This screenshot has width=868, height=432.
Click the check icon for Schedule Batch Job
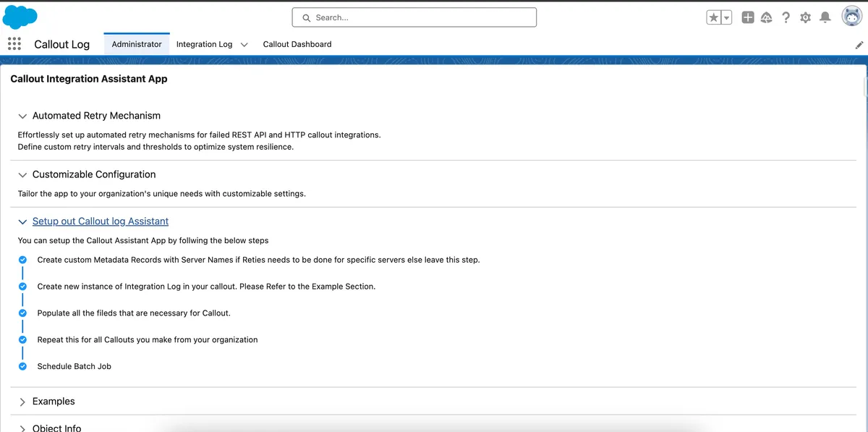coord(23,366)
